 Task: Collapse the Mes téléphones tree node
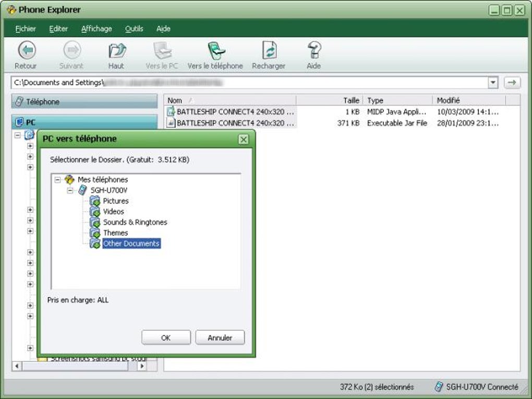tap(58, 179)
